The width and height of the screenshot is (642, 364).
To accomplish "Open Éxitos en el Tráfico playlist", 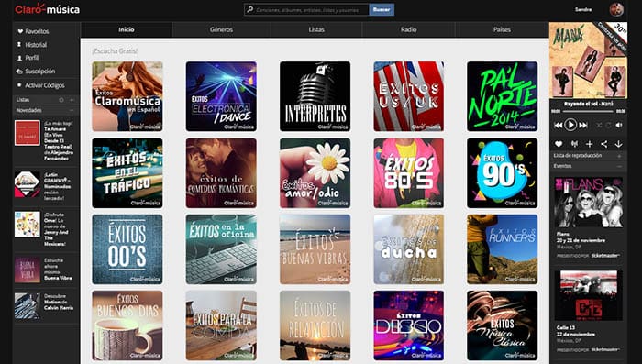I will click(127, 173).
